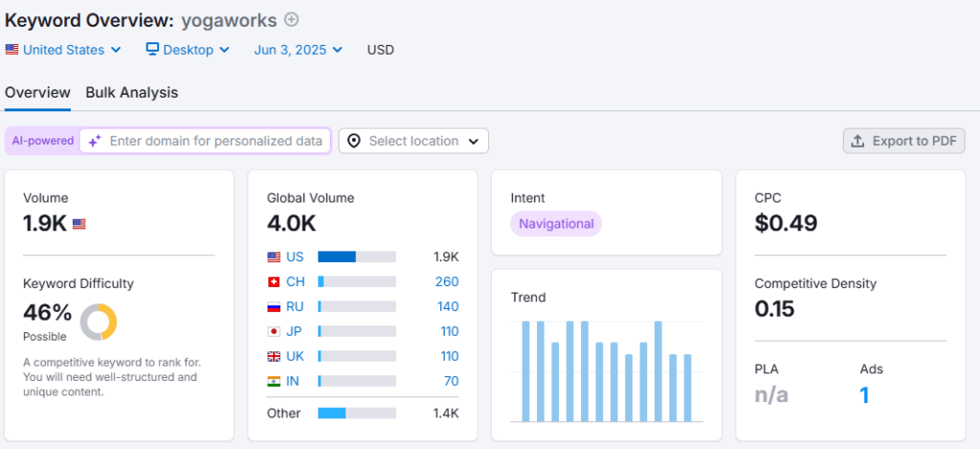
Task: Click the US volume progress bar
Action: click(357, 257)
